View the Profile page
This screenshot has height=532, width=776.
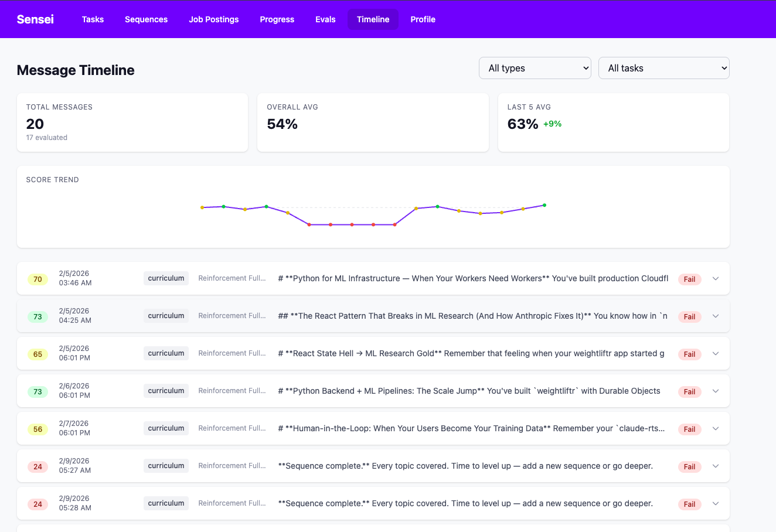pos(423,19)
